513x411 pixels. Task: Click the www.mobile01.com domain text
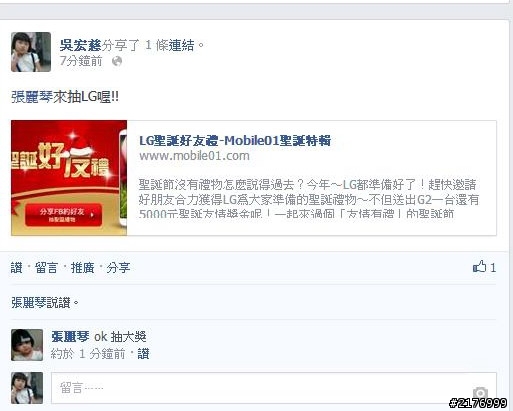coord(194,156)
